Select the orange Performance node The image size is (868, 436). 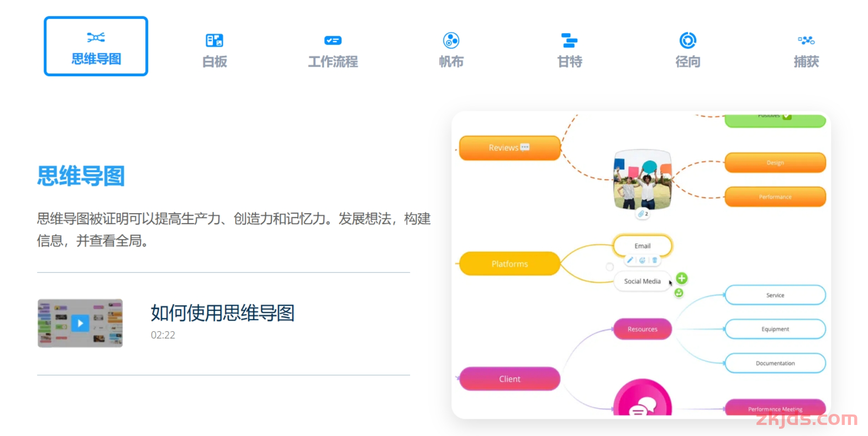point(775,197)
